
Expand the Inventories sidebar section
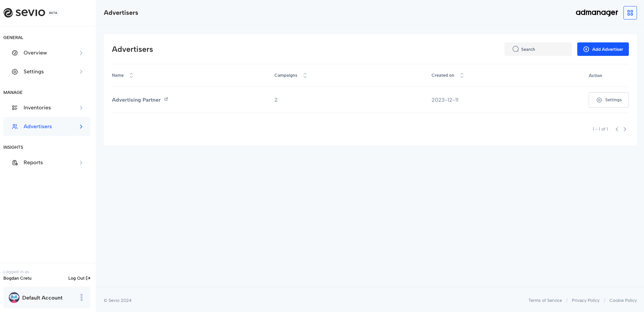[x=81, y=107]
